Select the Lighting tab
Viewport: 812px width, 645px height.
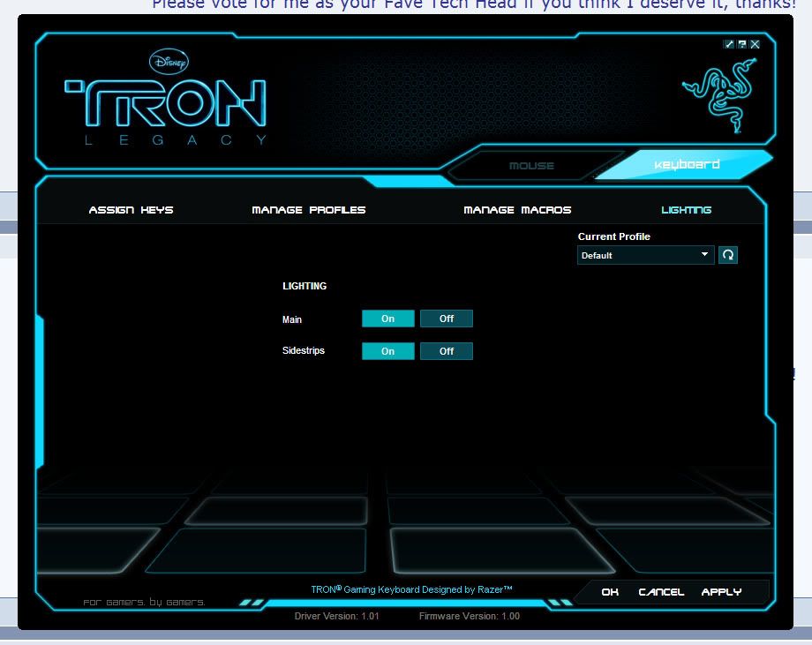[686, 210]
